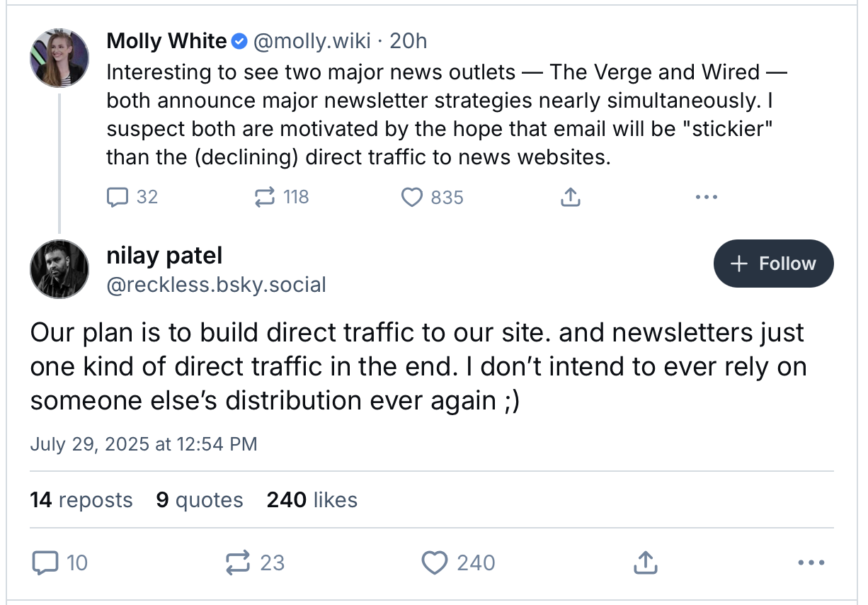Like nilay patel's post with heart icon
This screenshot has width=868, height=605.
[458, 563]
